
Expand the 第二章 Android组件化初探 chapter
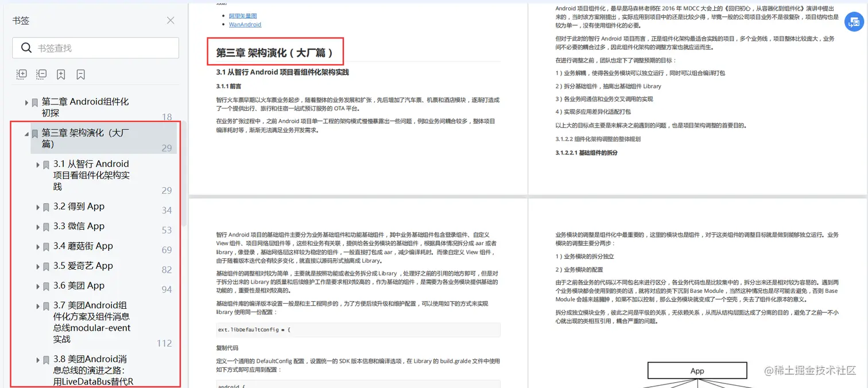(26, 102)
